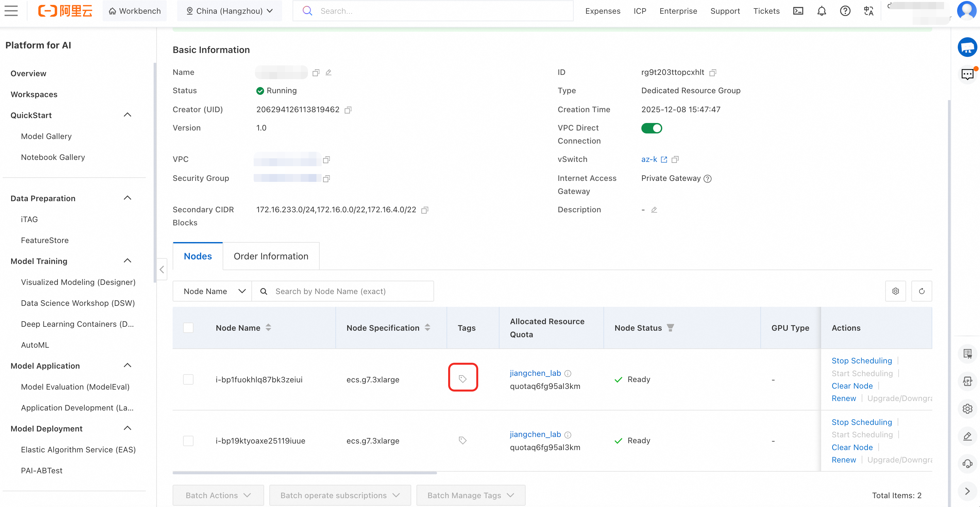Refresh the nodes list
Viewport: 980px width, 507px height.
pyautogui.click(x=921, y=291)
